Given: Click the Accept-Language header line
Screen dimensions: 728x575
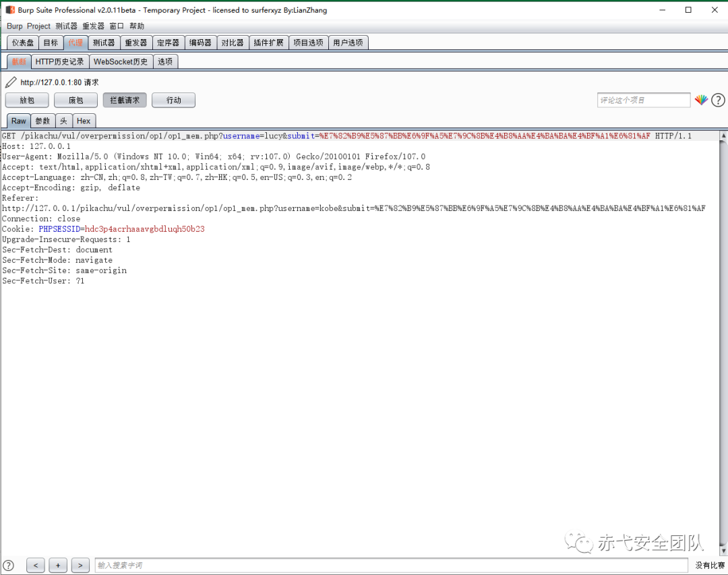Looking at the screenshot, I should 177,177.
